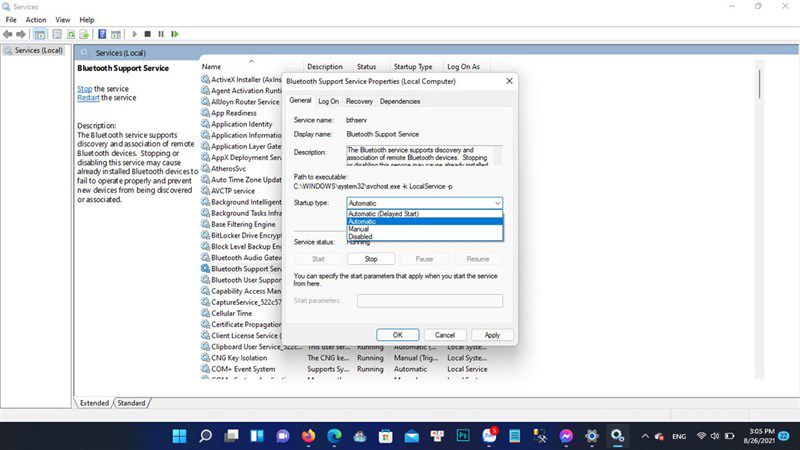This screenshot has width=800, height=450.
Task: Click the Help question mark toolbar icon
Action: coord(102,34)
